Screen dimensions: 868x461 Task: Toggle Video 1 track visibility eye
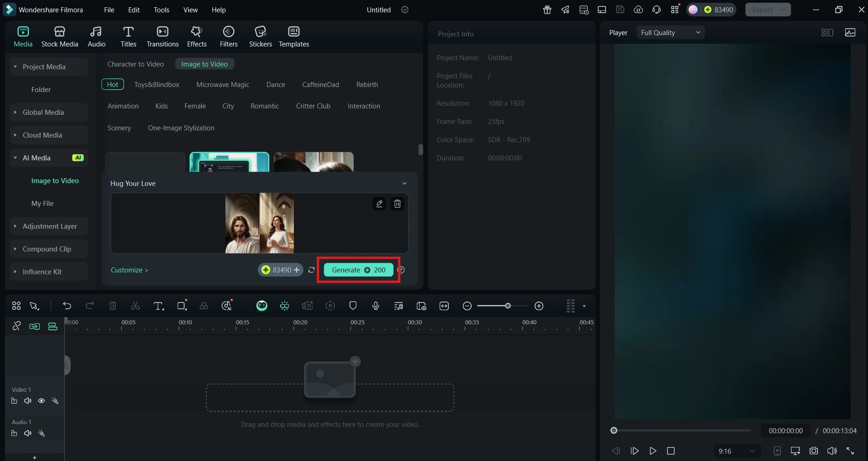(x=41, y=401)
